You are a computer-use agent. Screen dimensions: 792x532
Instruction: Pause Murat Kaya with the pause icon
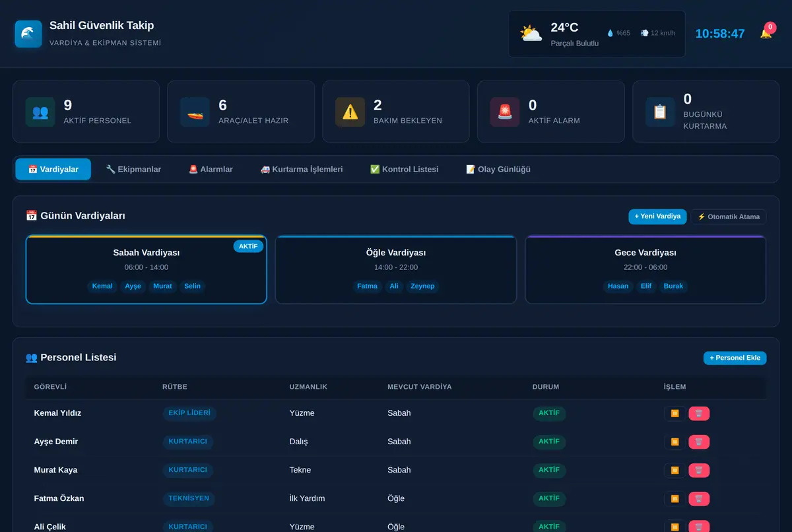tap(675, 471)
